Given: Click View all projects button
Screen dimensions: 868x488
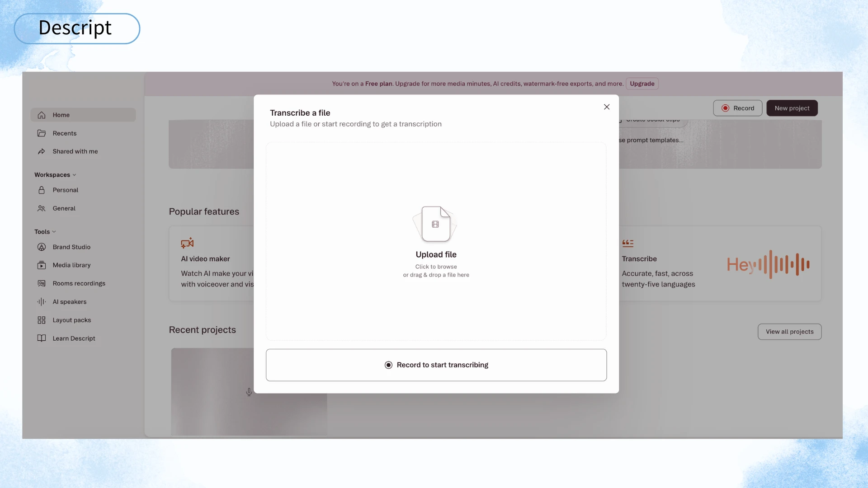Looking at the screenshot, I should tap(790, 332).
